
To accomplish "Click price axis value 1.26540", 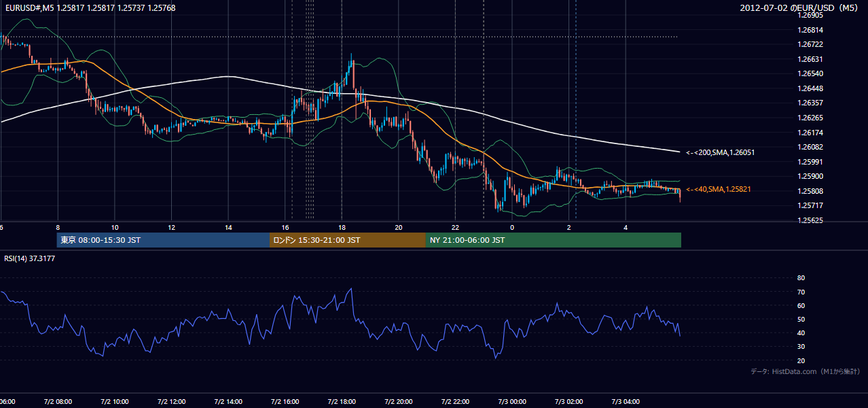I will click(812, 73).
